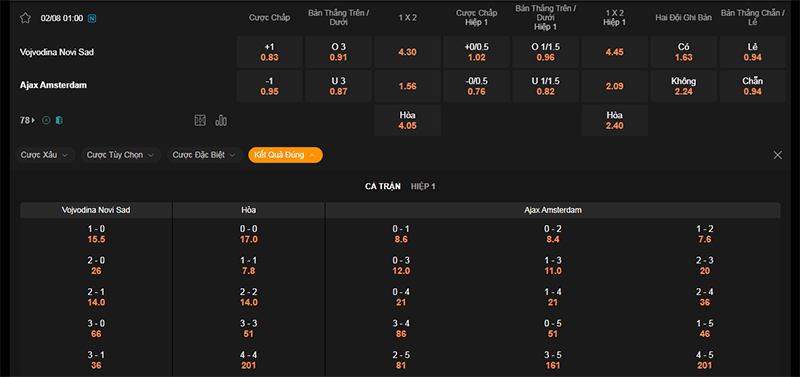Pick correct score 1 - 1 at 7.8
Image resolution: width=800 pixels, height=377 pixels.
click(248, 266)
